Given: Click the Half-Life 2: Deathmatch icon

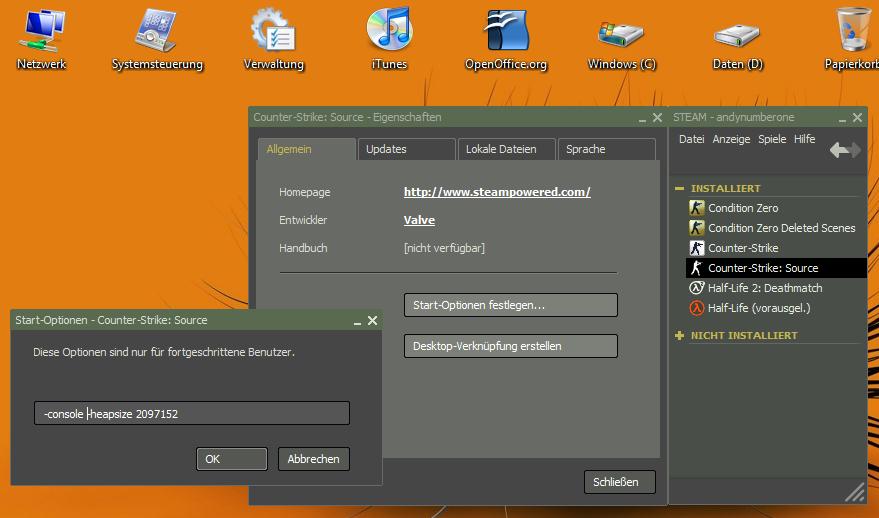Looking at the screenshot, I should click(x=696, y=288).
